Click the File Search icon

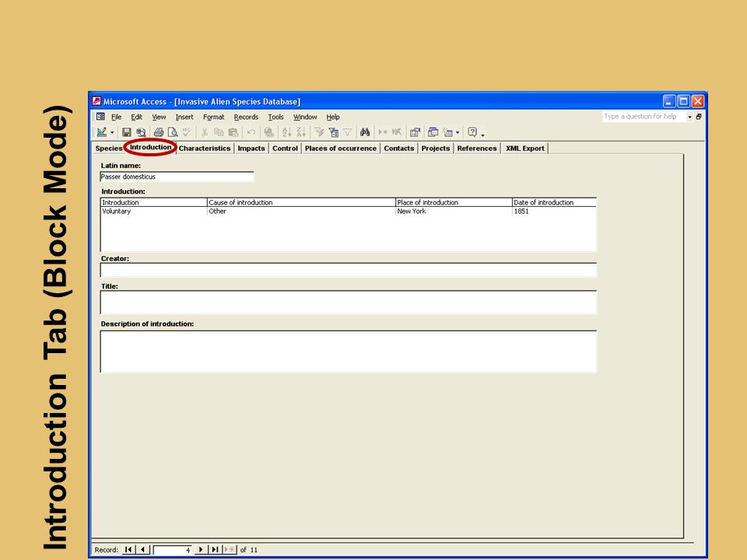(141, 132)
